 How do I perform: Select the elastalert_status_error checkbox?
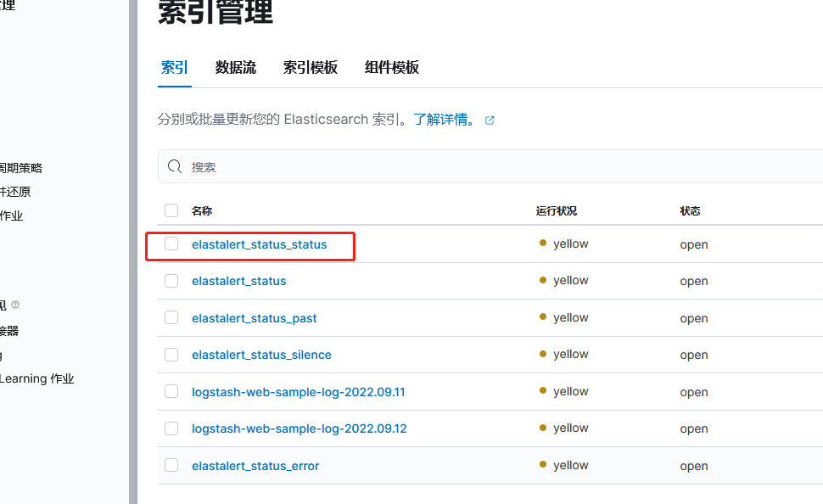point(171,465)
